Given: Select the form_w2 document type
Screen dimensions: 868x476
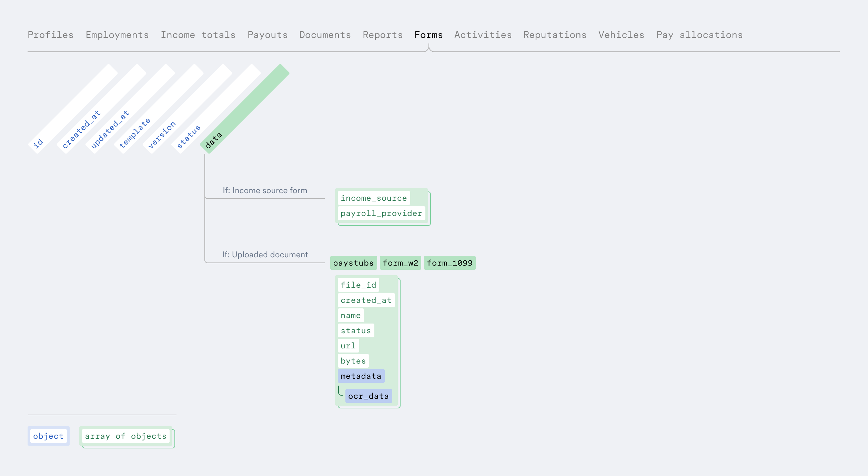Looking at the screenshot, I should pos(400,263).
